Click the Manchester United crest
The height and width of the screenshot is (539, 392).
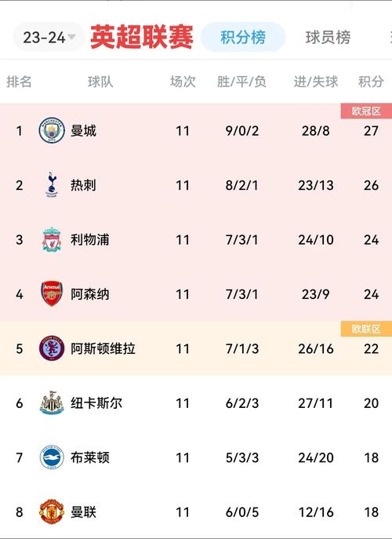pyautogui.click(x=52, y=512)
